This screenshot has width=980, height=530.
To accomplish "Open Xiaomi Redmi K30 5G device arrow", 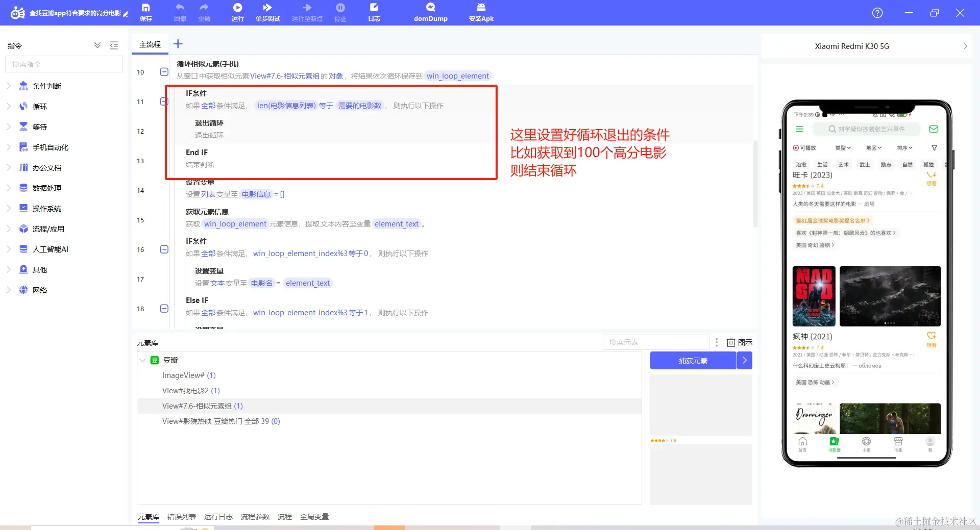I will (x=965, y=46).
